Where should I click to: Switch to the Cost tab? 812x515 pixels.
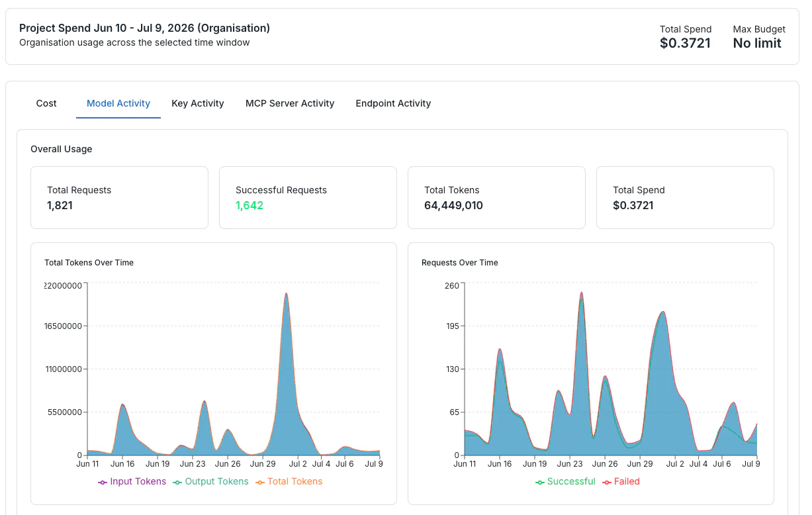coord(46,103)
